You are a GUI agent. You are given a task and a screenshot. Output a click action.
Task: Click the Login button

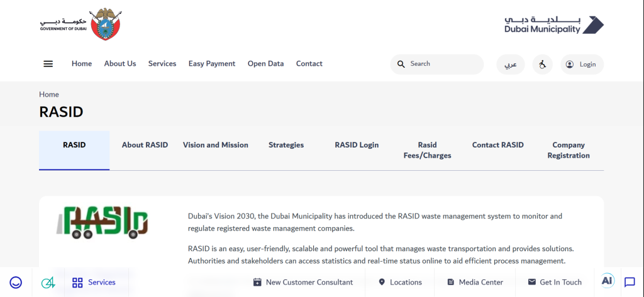[582, 65]
